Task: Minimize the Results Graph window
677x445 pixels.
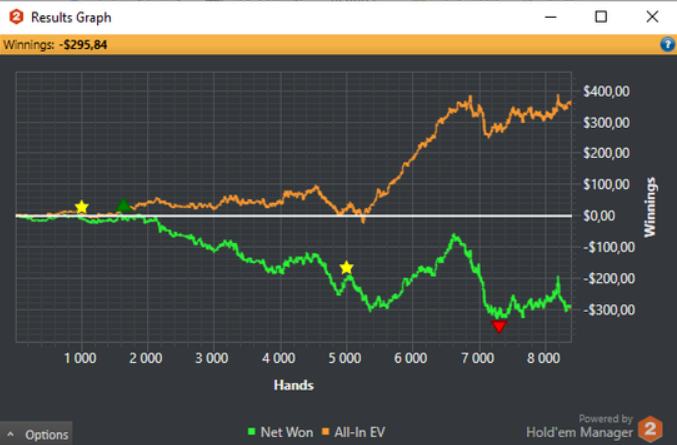Action: coord(550,17)
